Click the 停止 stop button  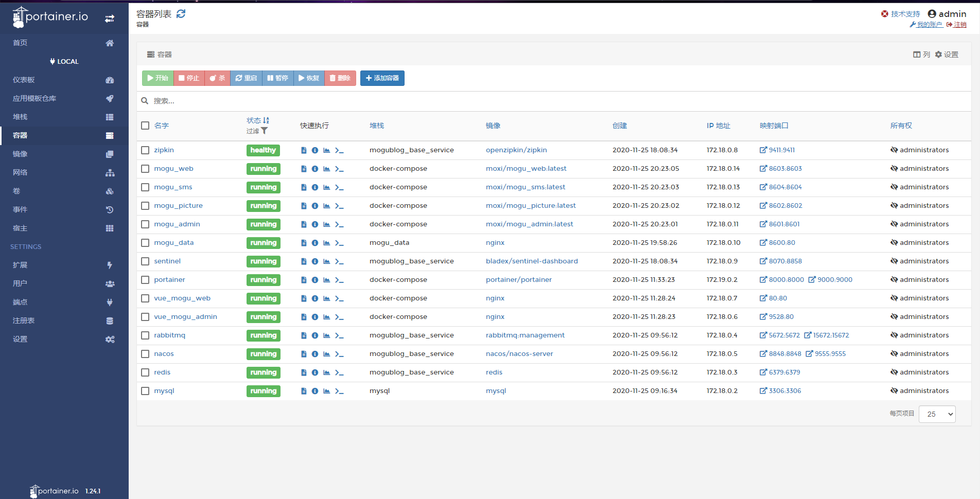189,78
